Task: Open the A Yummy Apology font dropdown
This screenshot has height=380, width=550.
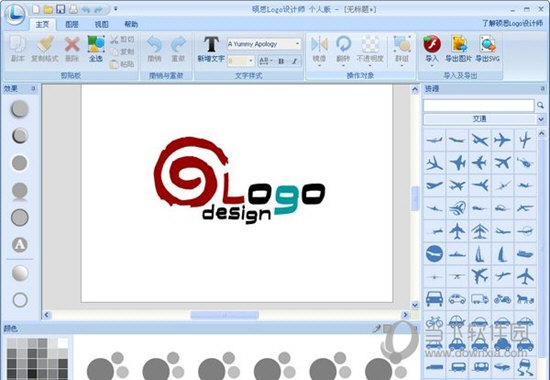Action: tap(297, 44)
